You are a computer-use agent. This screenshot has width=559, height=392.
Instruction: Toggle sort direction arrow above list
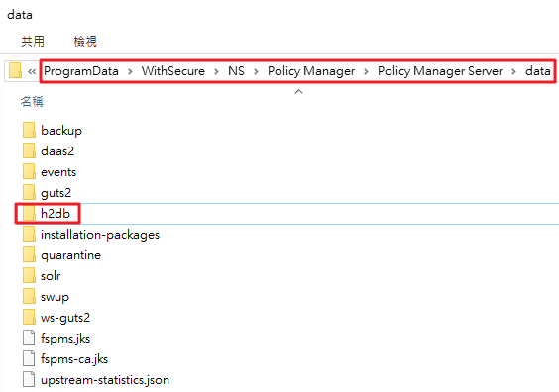point(298,91)
